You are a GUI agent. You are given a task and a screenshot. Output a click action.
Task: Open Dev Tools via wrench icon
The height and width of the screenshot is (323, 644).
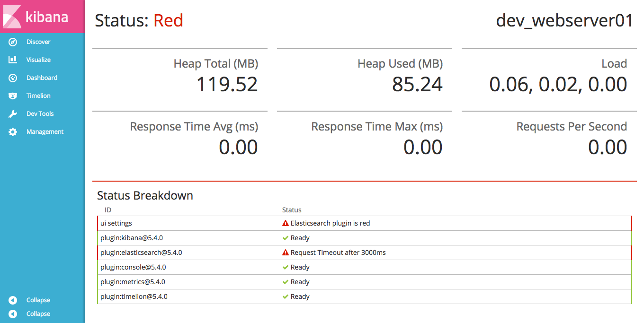click(x=13, y=114)
